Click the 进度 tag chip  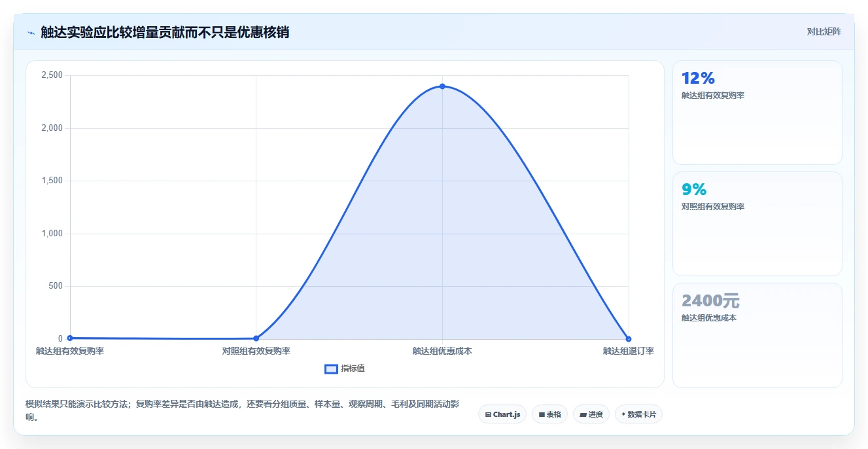tap(591, 414)
